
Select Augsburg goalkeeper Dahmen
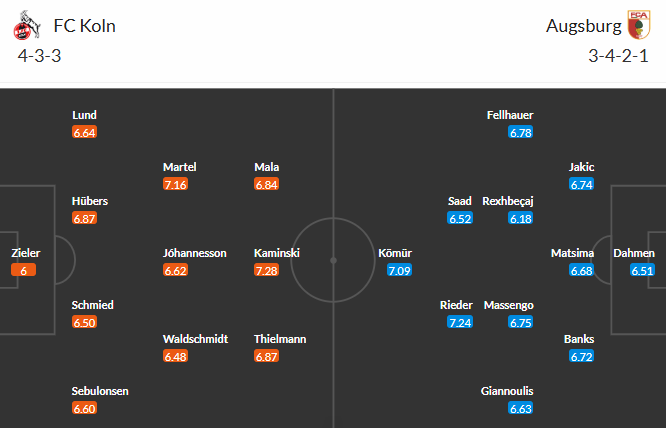[634, 253]
